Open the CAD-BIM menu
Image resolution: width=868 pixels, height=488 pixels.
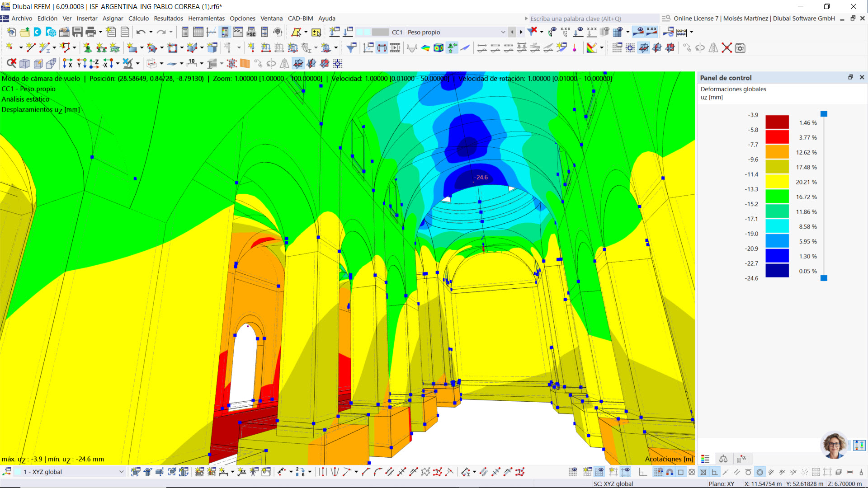coord(300,19)
